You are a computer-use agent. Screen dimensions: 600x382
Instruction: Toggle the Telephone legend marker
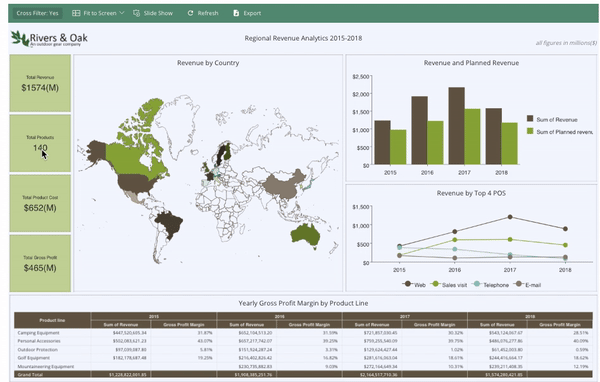[x=476, y=284]
